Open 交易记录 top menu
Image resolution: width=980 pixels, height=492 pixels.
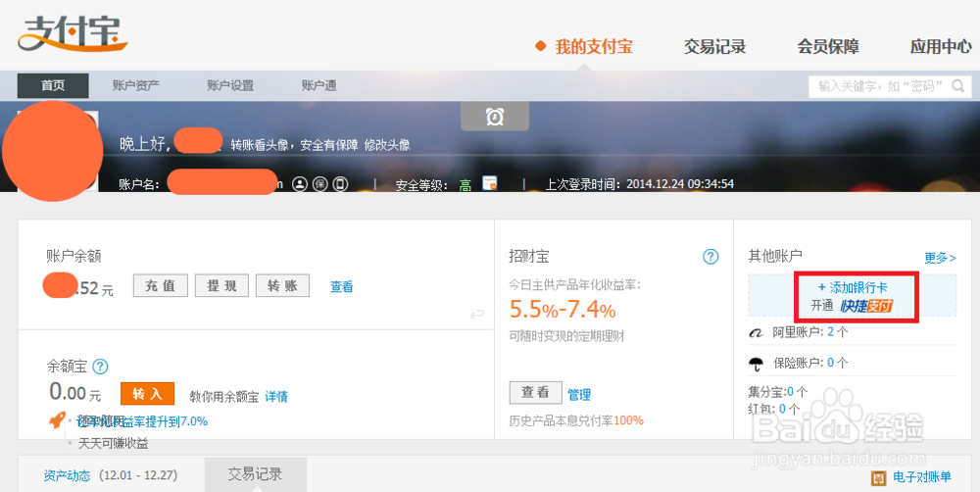(715, 46)
